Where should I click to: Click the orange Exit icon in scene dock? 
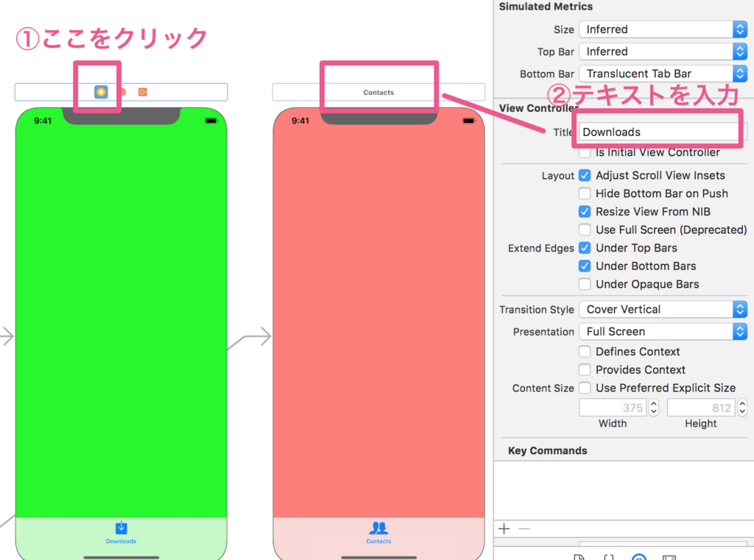[x=142, y=92]
